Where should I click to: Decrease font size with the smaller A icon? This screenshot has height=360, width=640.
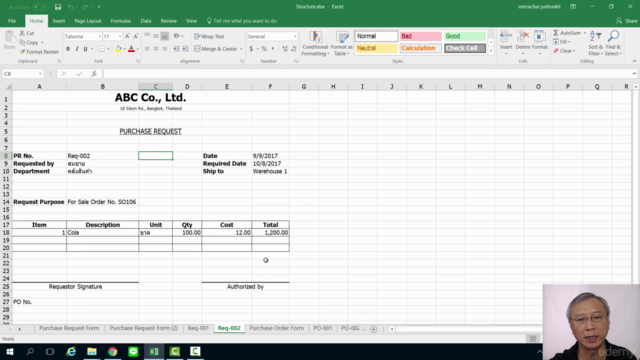pos(136,36)
